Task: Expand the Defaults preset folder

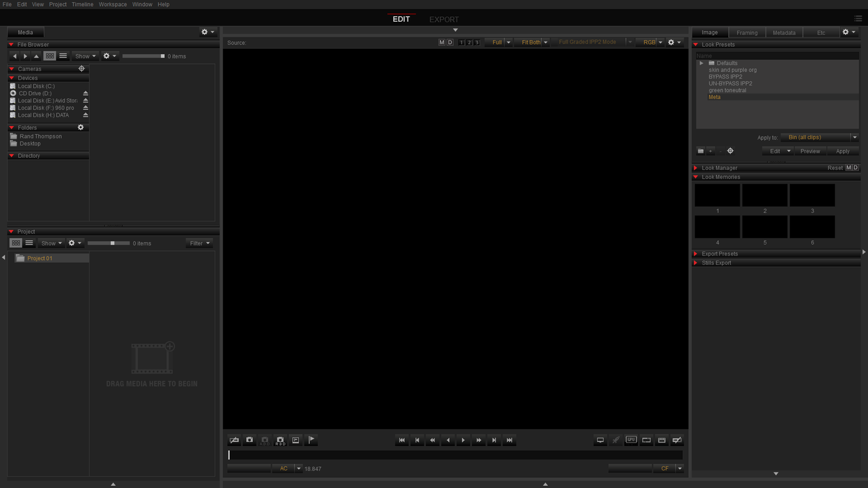Action: 702,63
